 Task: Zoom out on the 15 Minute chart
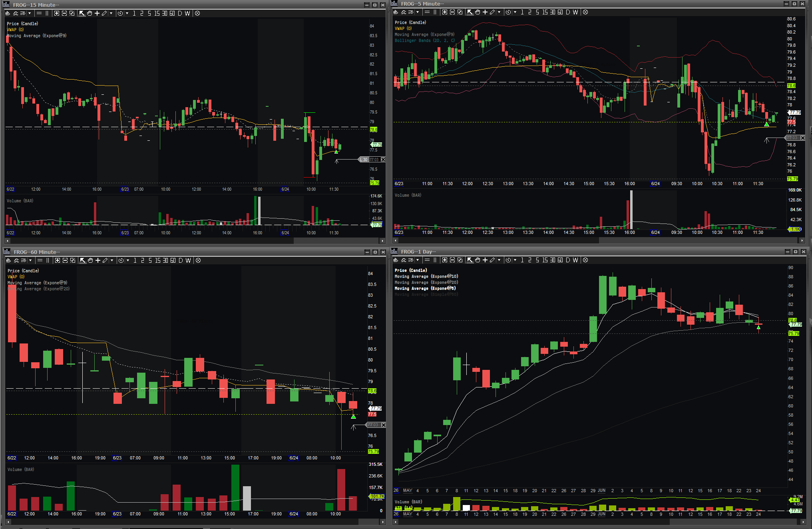[64, 13]
